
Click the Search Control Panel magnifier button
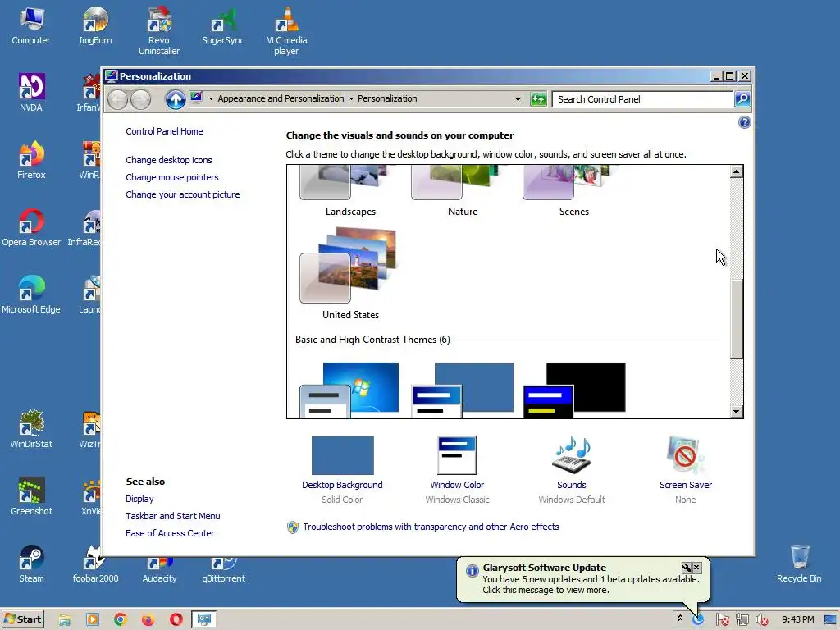click(742, 99)
